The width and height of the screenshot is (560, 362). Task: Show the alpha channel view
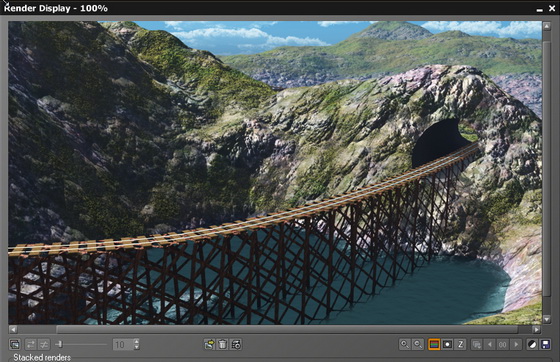click(x=447, y=345)
